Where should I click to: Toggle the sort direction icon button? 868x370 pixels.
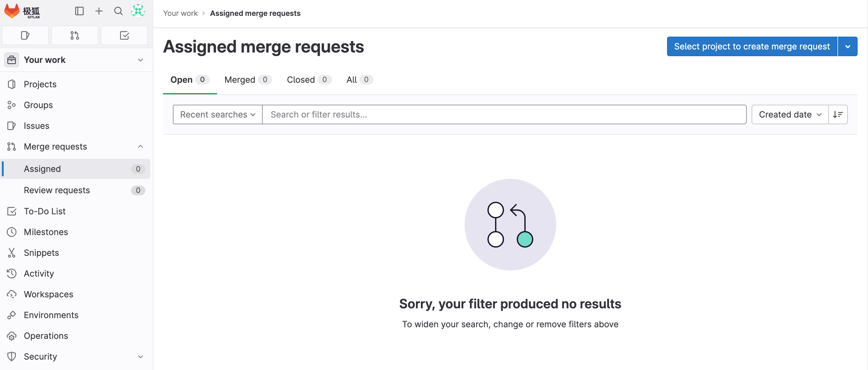tap(838, 114)
